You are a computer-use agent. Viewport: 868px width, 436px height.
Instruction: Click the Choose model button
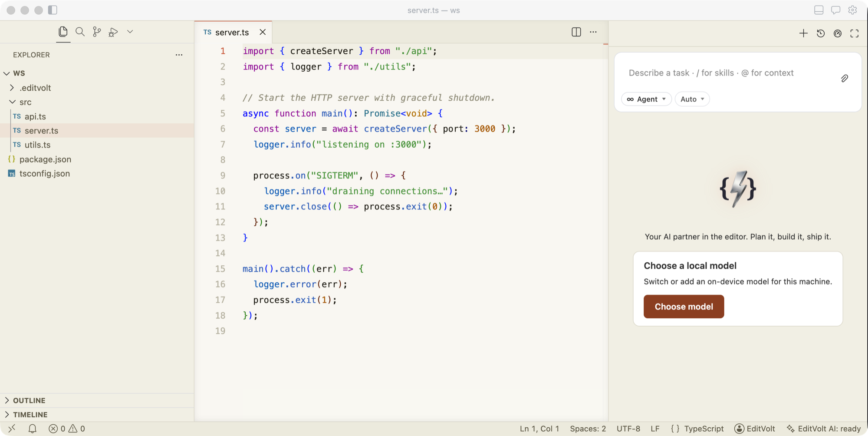tap(684, 307)
